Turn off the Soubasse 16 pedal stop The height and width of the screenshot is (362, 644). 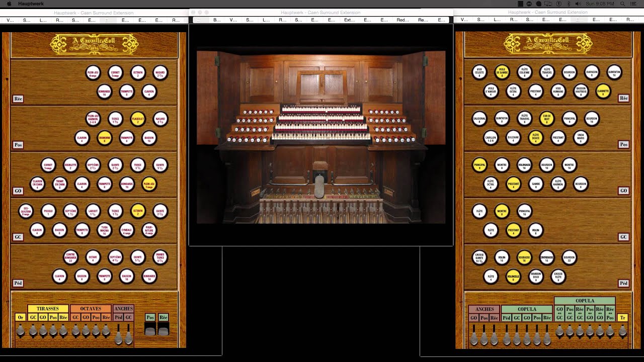[524, 257]
